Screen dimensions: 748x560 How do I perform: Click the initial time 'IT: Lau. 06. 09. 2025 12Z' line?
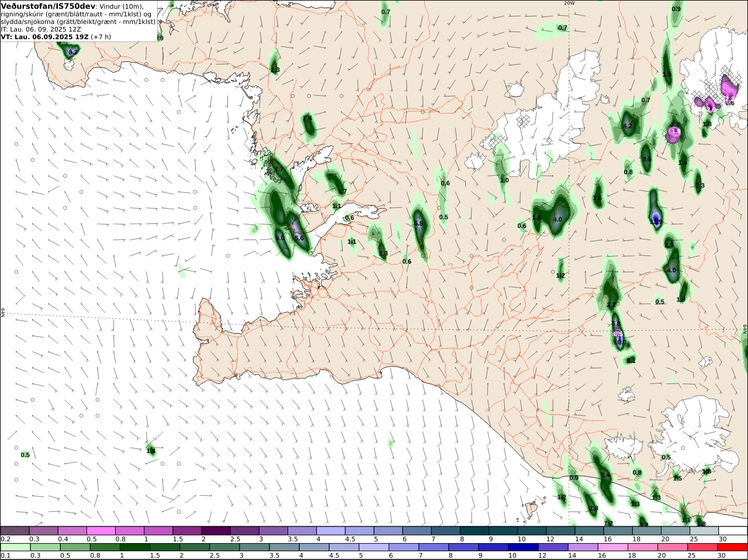pyautogui.click(x=41, y=29)
